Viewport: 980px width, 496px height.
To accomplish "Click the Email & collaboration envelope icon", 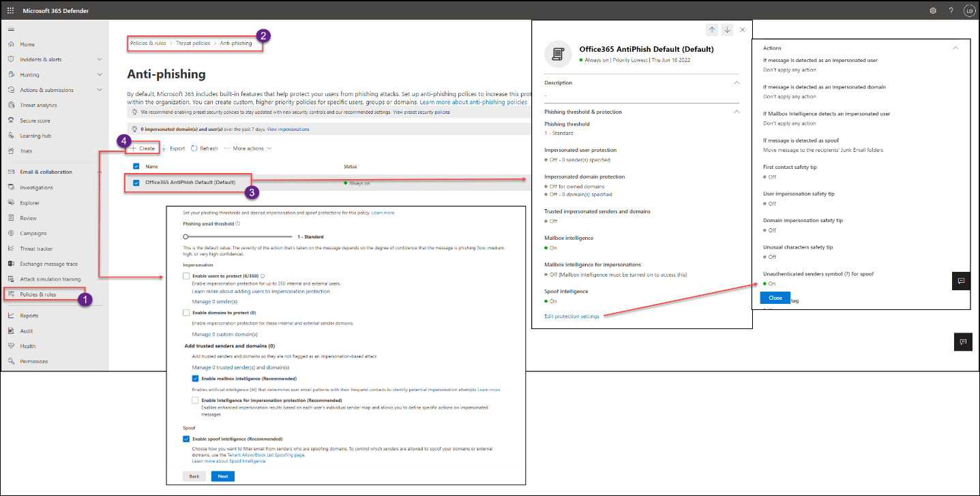I will pos(11,172).
